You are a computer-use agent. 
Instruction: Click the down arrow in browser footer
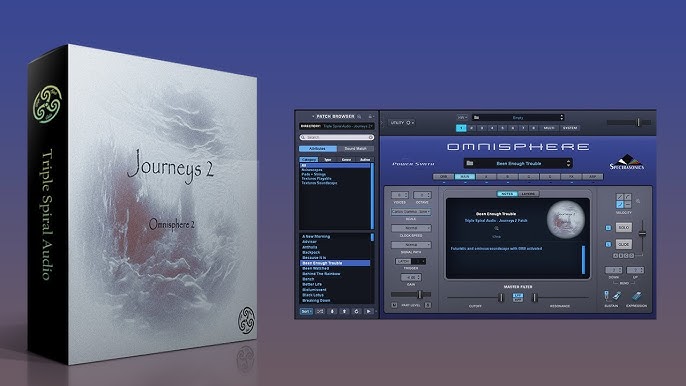click(332, 311)
